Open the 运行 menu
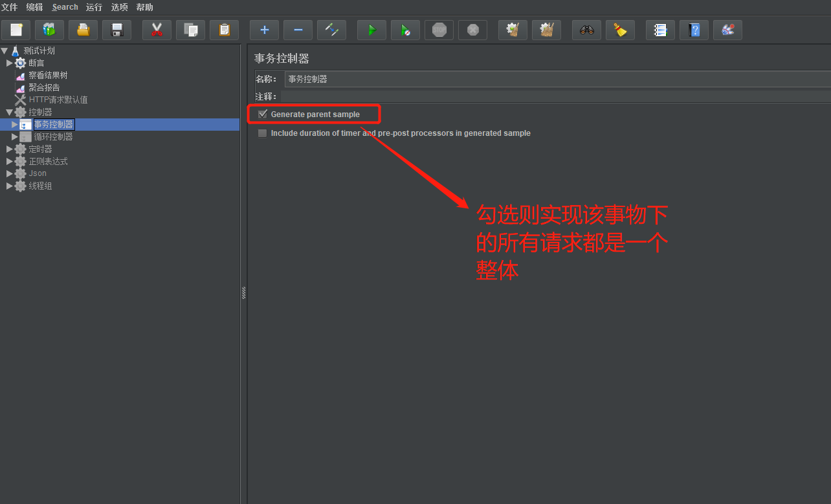This screenshot has width=831, height=504. [x=94, y=7]
